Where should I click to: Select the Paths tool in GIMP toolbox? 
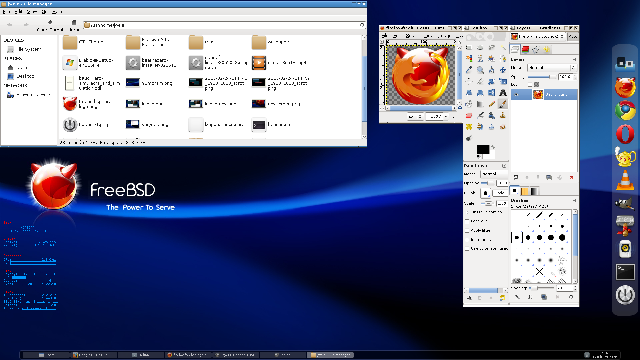(x=503, y=59)
